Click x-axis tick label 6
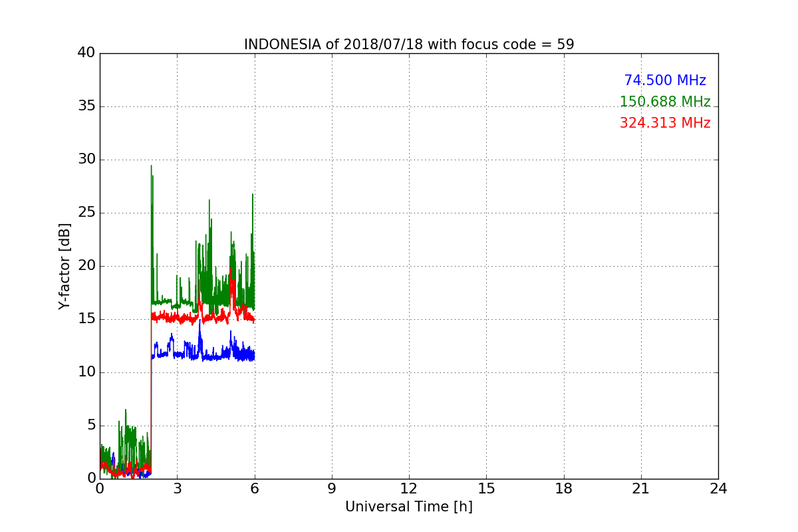 click(255, 489)
